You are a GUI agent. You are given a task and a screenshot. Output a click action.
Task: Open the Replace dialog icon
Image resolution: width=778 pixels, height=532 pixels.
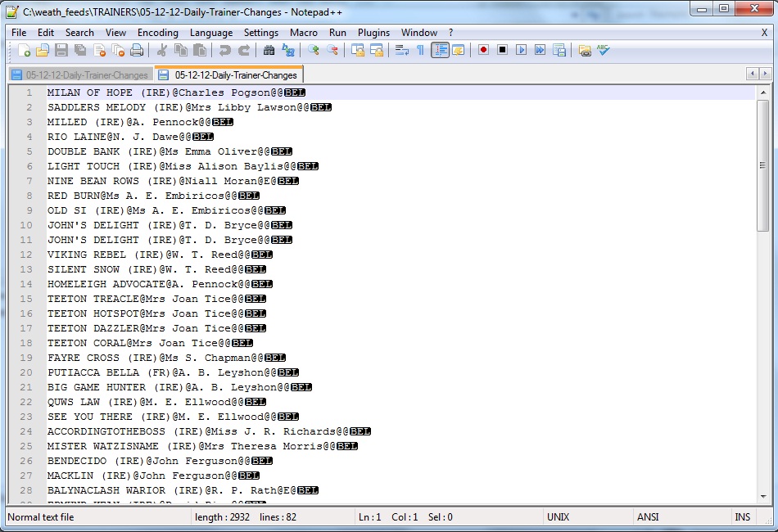pos(290,50)
